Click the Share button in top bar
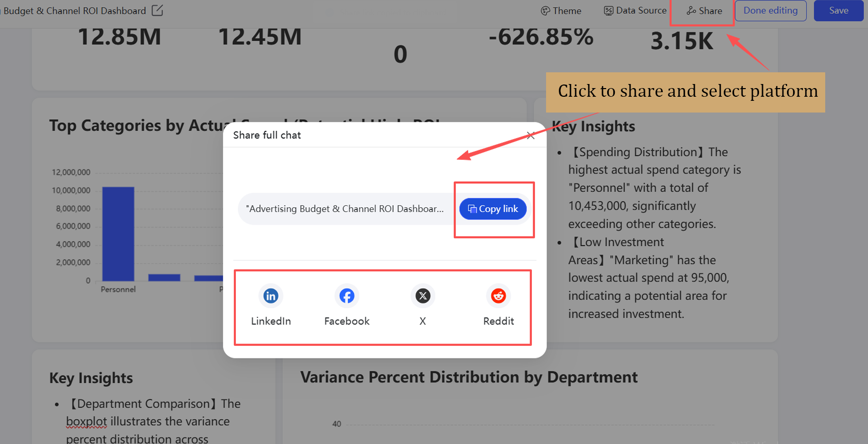This screenshot has height=444, width=868. point(704,11)
